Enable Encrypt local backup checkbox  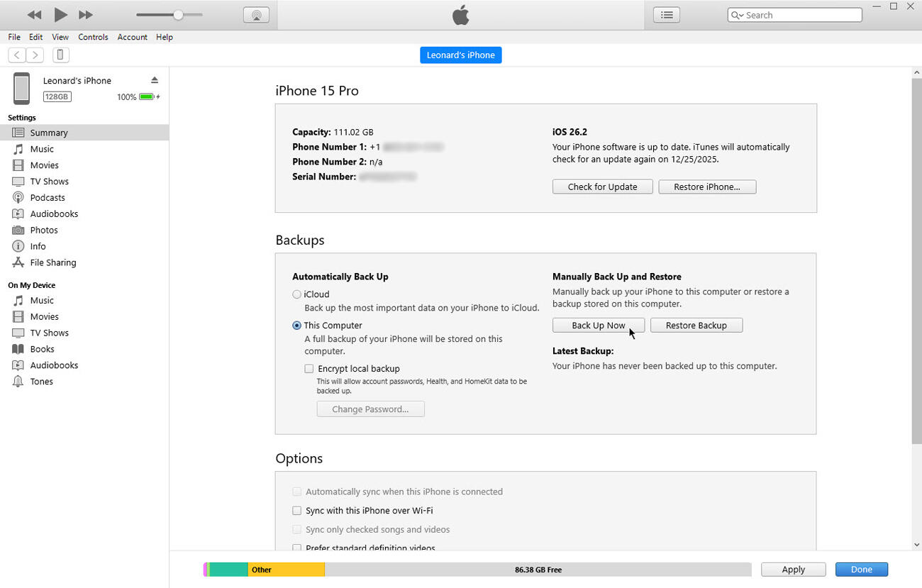(309, 369)
